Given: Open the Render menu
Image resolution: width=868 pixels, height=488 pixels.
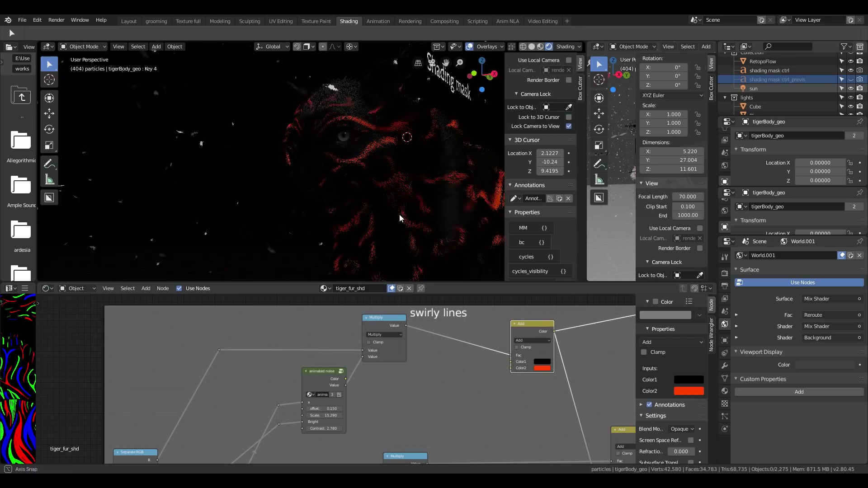Looking at the screenshot, I should pyautogui.click(x=56, y=20).
